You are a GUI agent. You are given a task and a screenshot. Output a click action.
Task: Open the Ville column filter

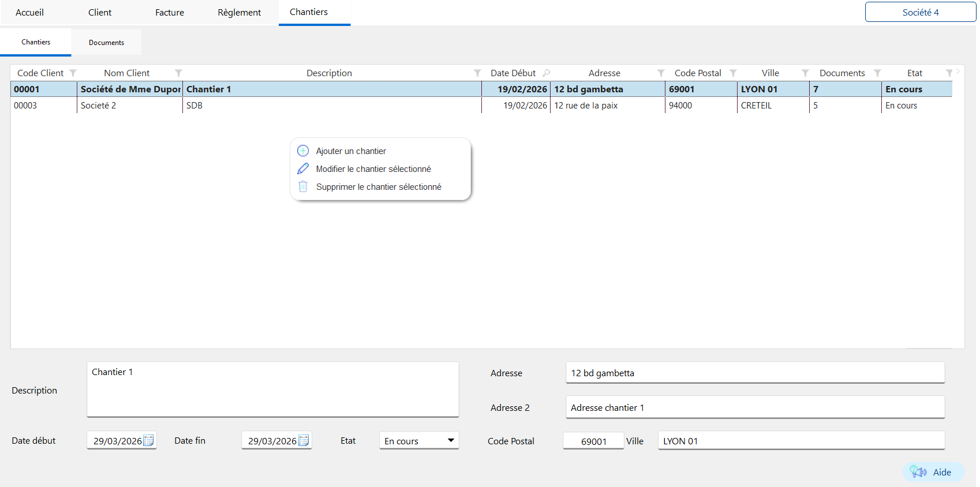click(x=805, y=73)
